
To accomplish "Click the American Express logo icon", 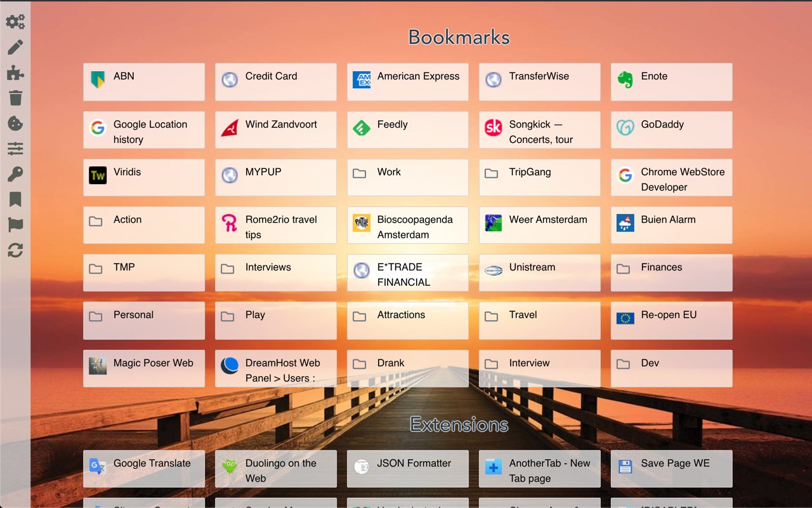I will tap(362, 79).
